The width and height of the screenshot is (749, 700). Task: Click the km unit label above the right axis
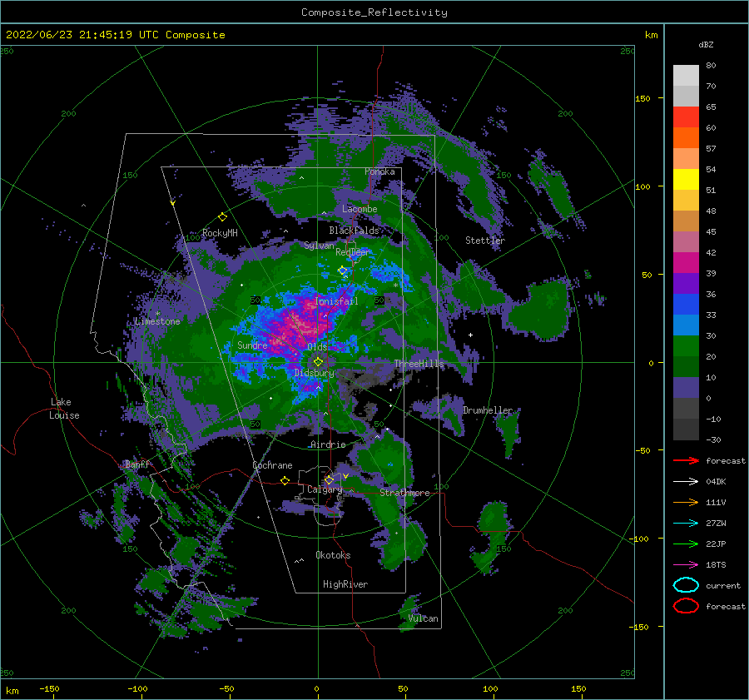coord(651,35)
